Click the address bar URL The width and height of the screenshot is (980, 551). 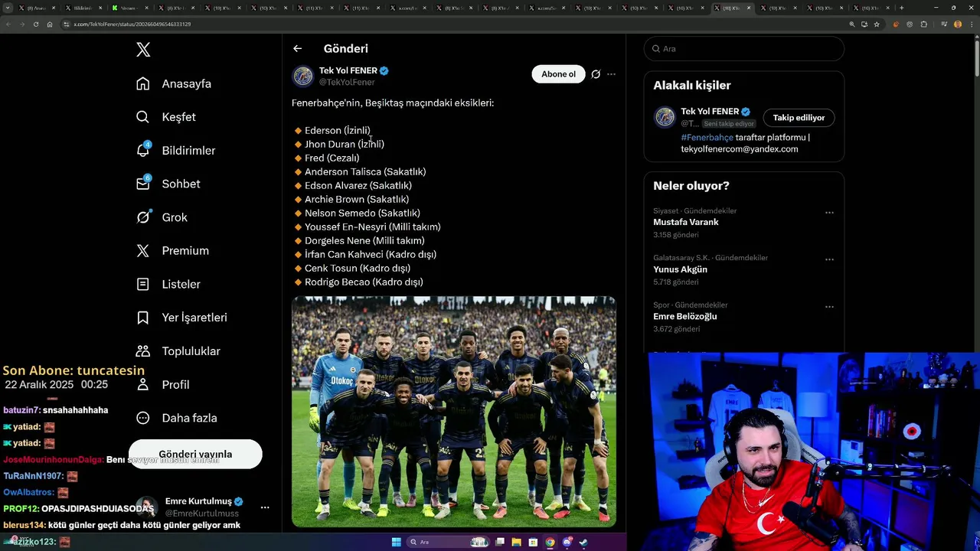coord(132,24)
